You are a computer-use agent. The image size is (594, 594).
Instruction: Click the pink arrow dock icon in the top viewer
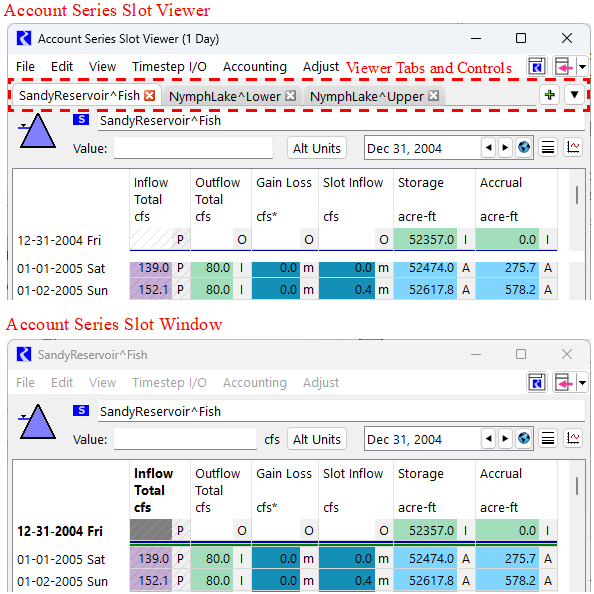[x=563, y=67]
